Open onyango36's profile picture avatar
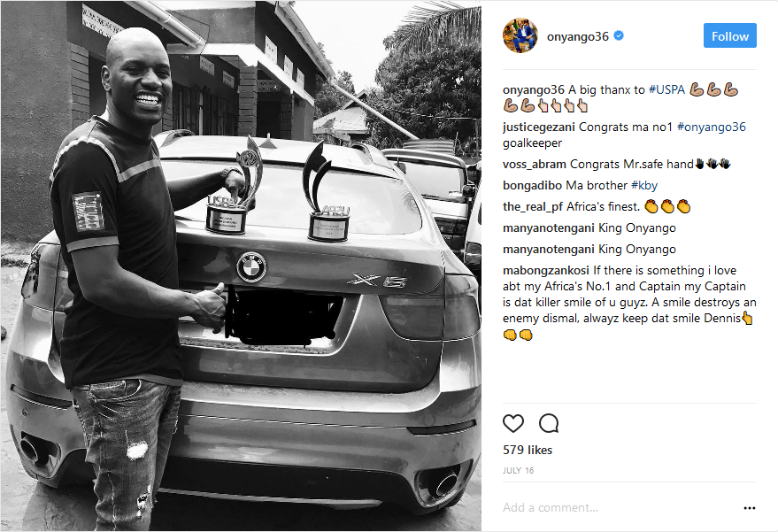The height and width of the screenshot is (532, 778). (520, 35)
